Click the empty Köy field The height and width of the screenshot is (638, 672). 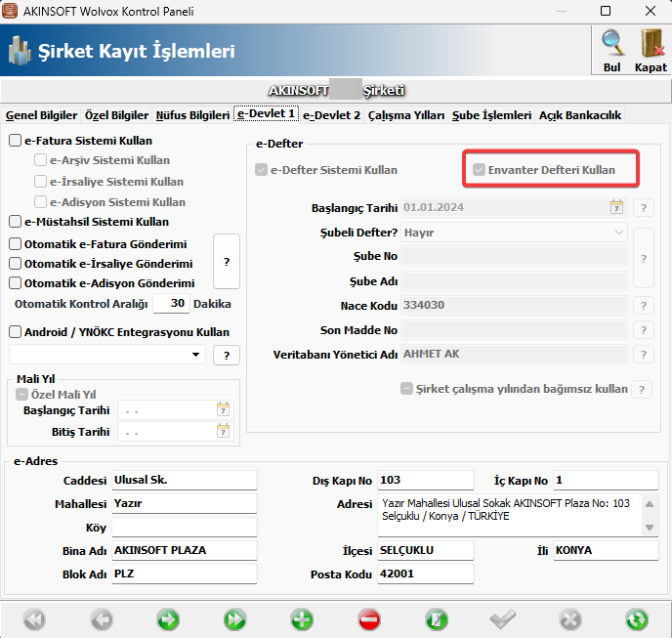[x=185, y=527]
